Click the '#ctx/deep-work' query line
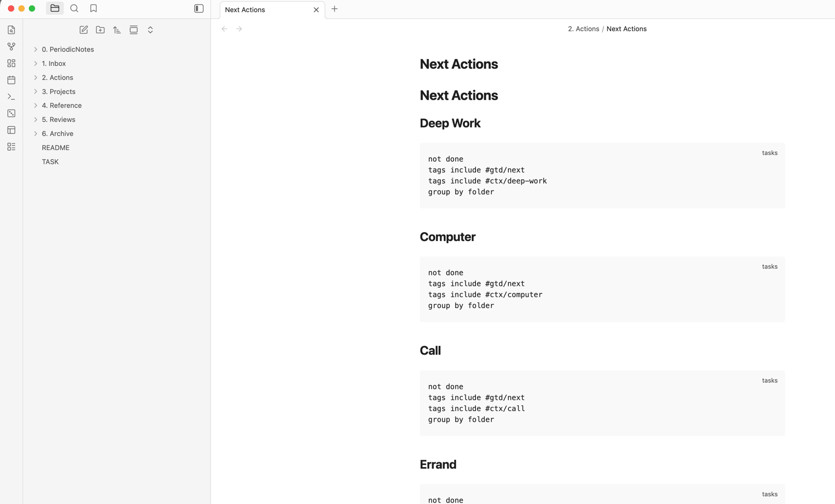This screenshot has width=835, height=504. 487,181
